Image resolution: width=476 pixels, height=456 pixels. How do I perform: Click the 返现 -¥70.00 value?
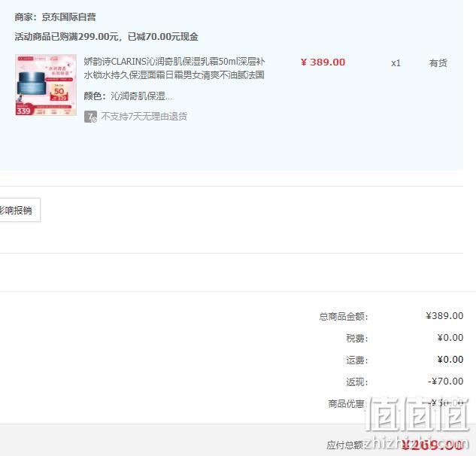(x=446, y=382)
